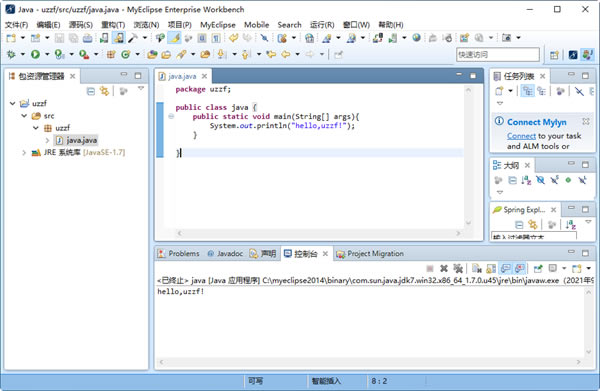Screen dimensions: 600x391
Task: Close the java.java editor tab
Action: (x=204, y=76)
